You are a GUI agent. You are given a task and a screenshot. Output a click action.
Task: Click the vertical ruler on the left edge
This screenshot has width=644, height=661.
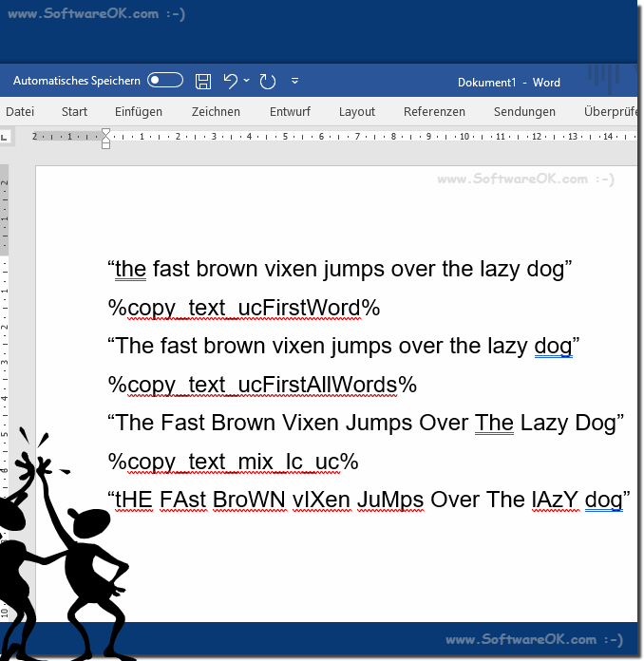(x=4, y=392)
